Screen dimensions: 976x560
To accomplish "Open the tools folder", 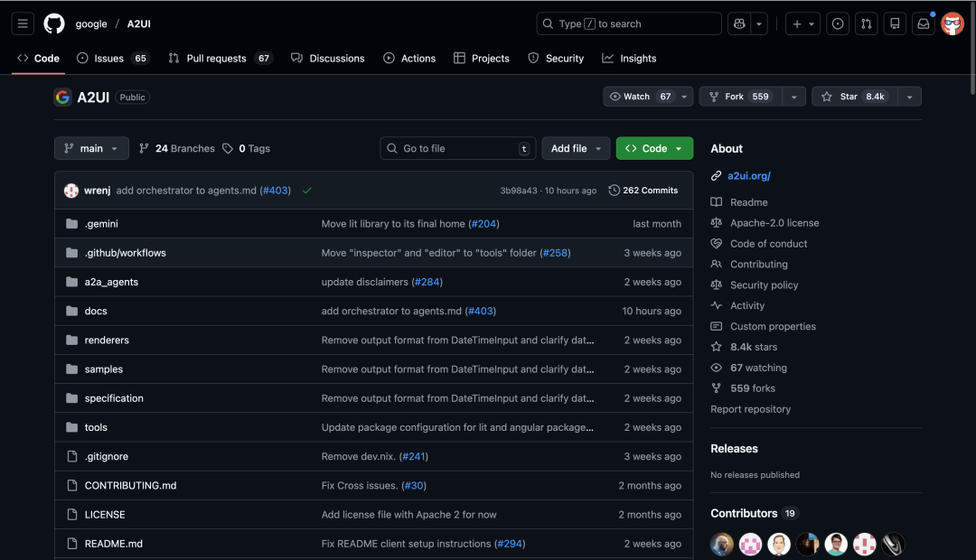I will 96,427.
